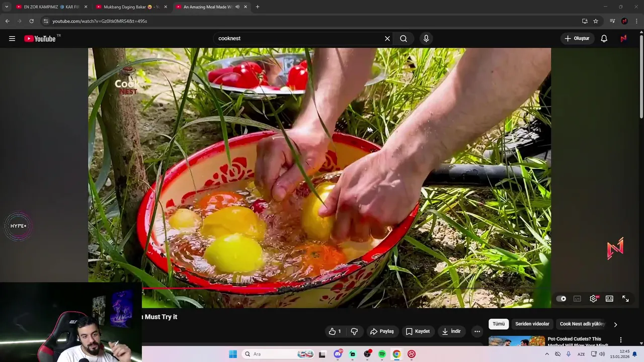The image size is (644, 362).
Task: Switch the AZE keyboard language indicator
Action: point(581,354)
